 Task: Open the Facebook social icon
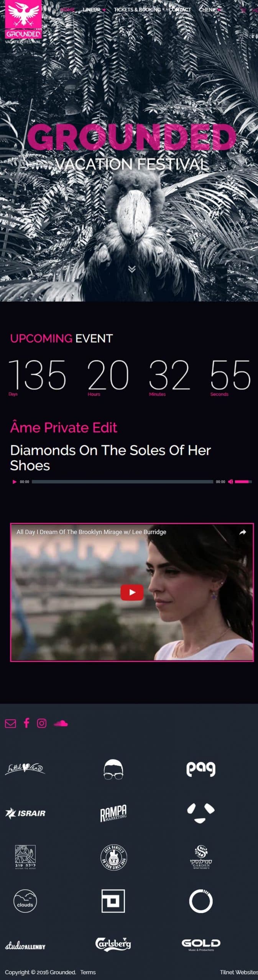point(26,723)
